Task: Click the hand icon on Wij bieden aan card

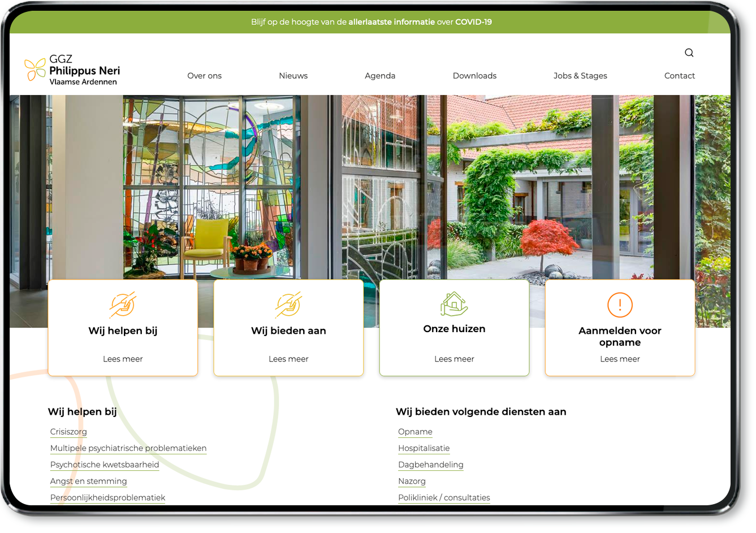Action: (x=288, y=304)
